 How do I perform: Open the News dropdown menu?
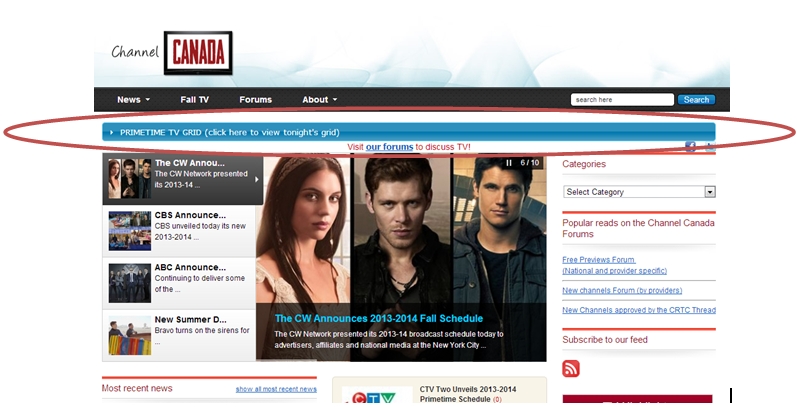[x=133, y=100]
